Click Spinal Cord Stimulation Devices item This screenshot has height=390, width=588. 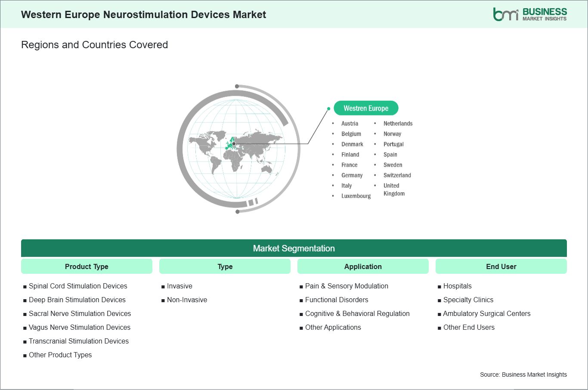[x=78, y=286]
